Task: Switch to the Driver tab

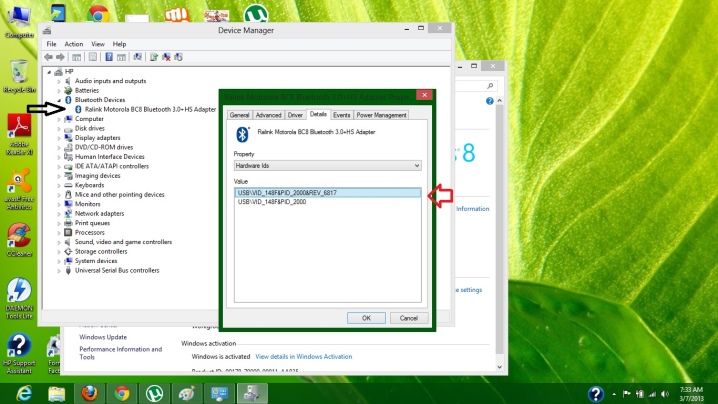Action: (x=295, y=115)
